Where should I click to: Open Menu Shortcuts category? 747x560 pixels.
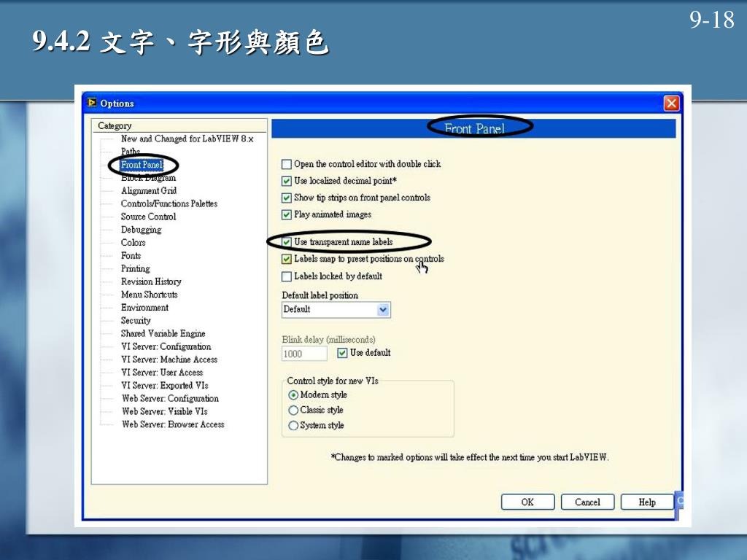point(149,295)
